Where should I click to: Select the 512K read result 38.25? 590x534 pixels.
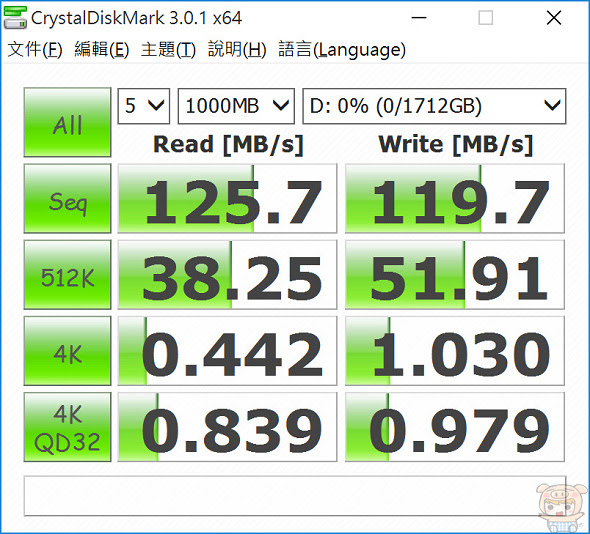coord(227,275)
